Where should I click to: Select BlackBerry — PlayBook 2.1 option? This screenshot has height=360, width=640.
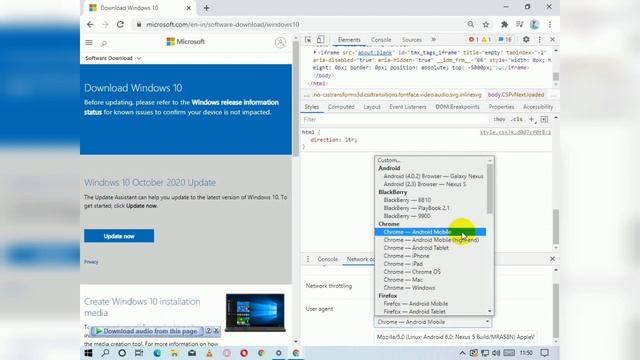[x=416, y=208]
